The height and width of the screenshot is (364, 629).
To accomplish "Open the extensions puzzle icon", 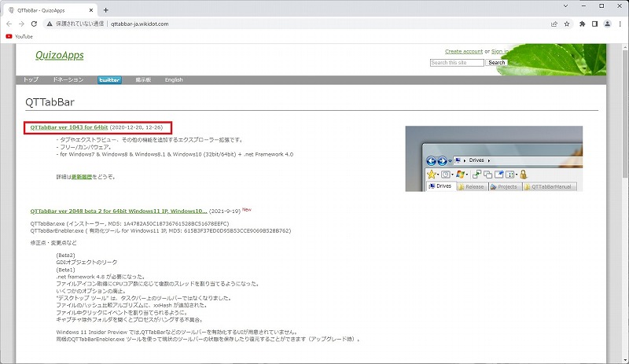I will point(582,24).
